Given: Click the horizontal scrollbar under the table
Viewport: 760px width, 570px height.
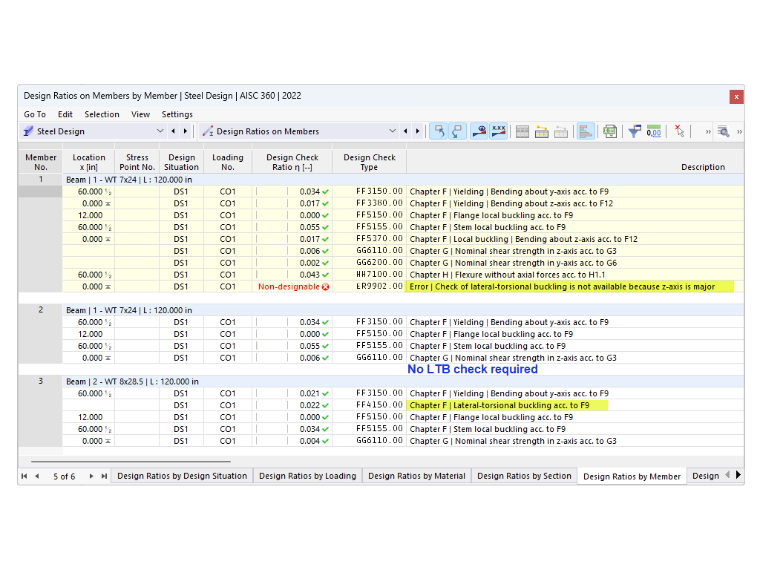Looking at the screenshot, I should point(131,461).
